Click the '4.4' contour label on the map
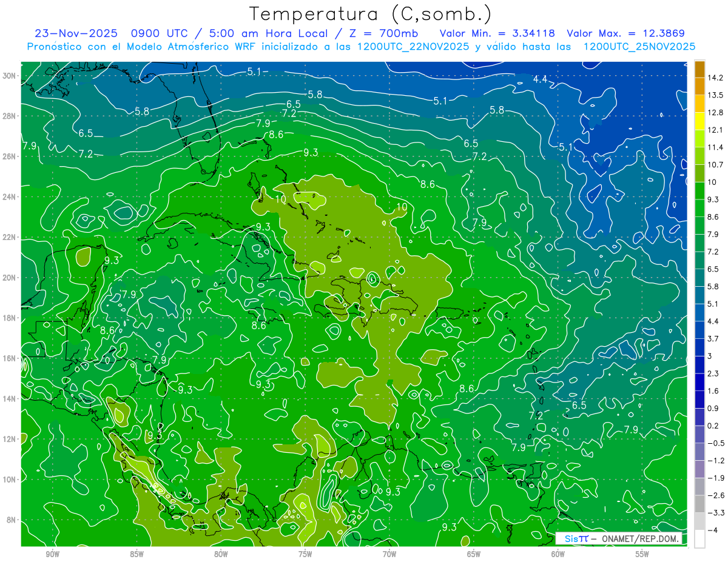 pyautogui.click(x=541, y=79)
